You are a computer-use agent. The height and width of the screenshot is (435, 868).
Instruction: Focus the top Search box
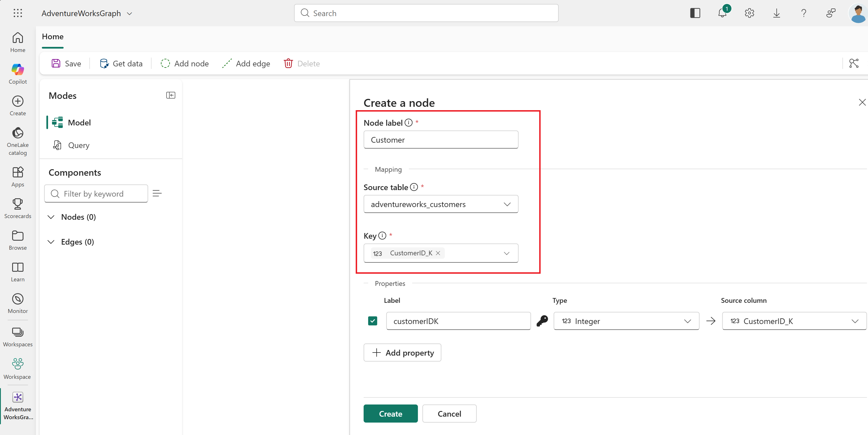coord(426,13)
